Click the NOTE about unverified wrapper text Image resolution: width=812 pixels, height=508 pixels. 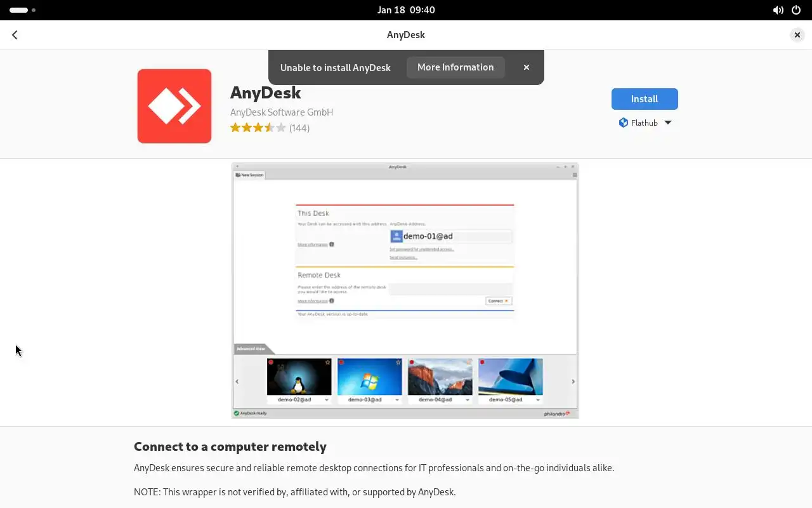point(295,492)
